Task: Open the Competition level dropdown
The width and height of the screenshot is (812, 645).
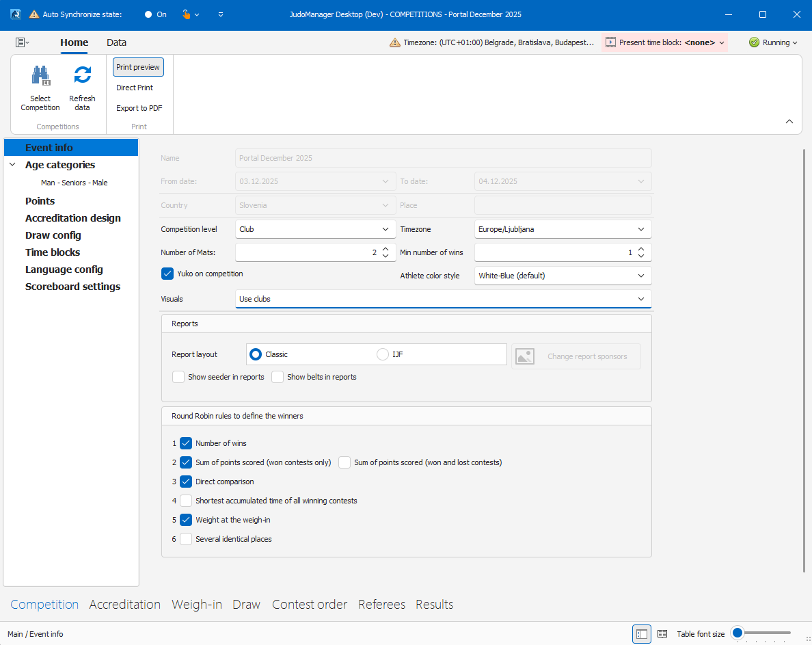Action: (315, 229)
